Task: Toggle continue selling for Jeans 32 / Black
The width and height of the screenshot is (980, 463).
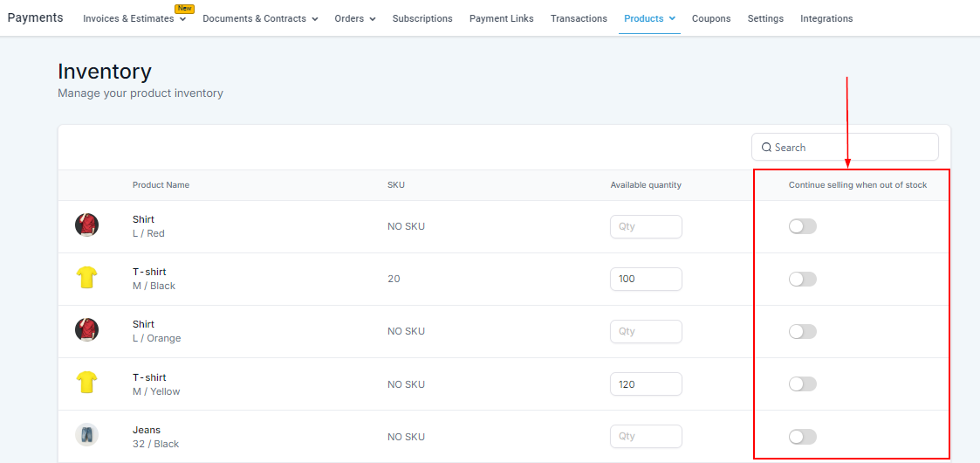Action: point(803,437)
